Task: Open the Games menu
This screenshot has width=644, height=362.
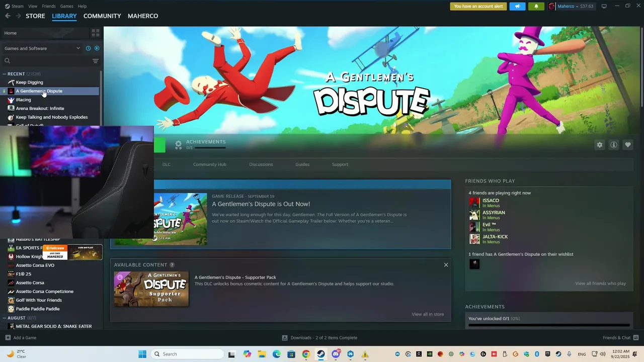Action: pyautogui.click(x=66, y=6)
